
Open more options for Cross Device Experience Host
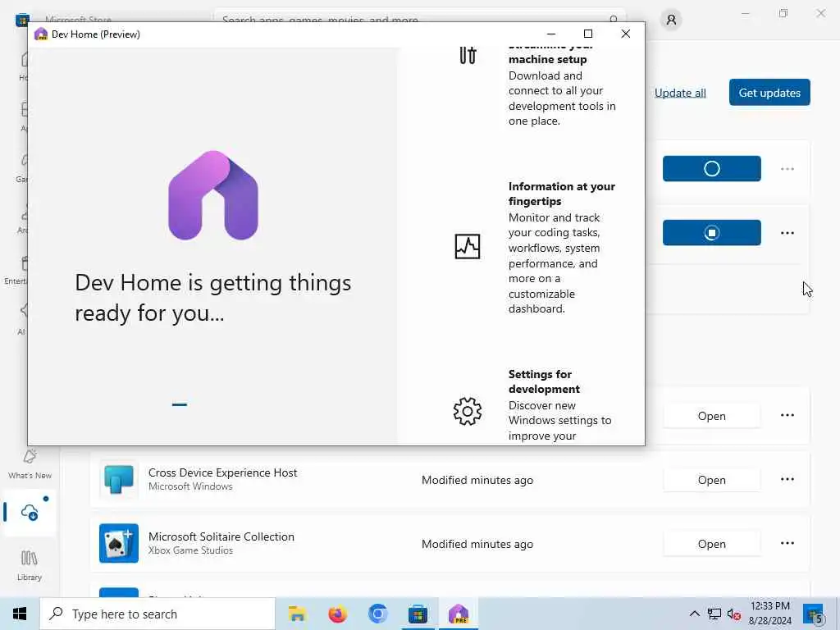(x=787, y=479)
